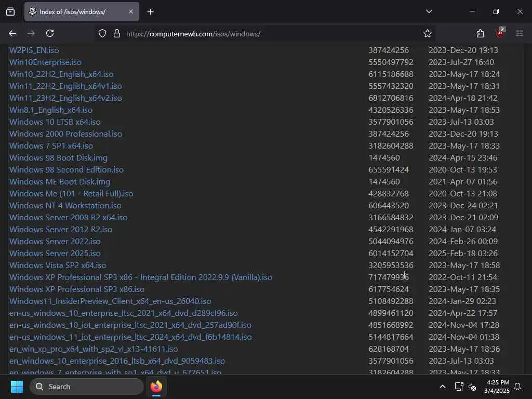Open a new tab with plus button
The image size is (532, 399).
tap(150, 12)
